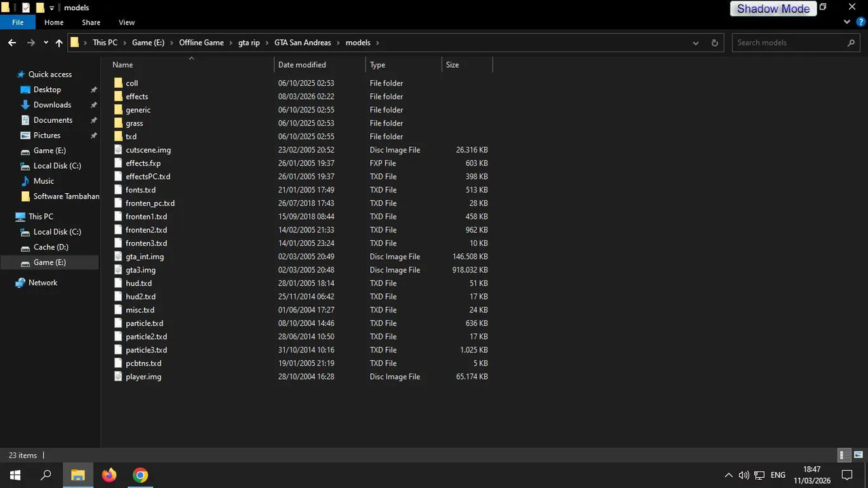This screenshot has width=868, height=488.
Task: Unpin Pictures from Quick access
Action: point(94,136)
